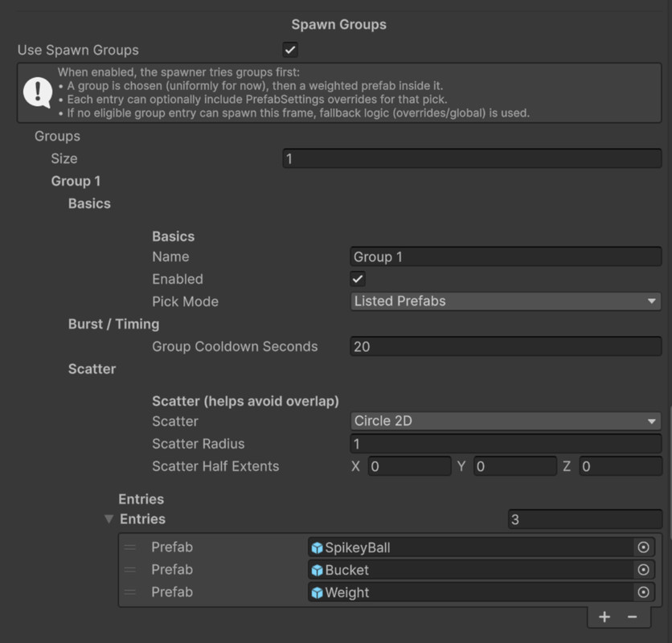
Task: Click the Groups Size input field
Action: (x=472, y=158)
